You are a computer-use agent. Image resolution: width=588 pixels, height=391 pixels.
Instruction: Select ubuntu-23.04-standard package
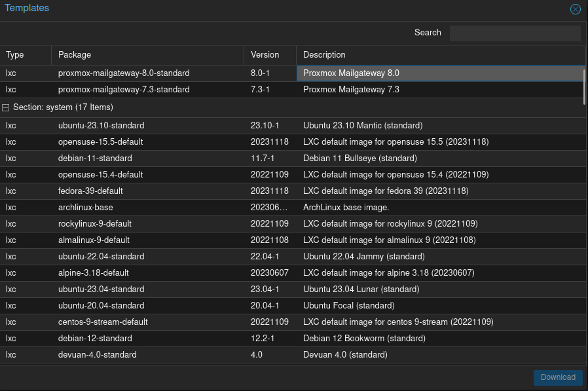coord(101,289)
